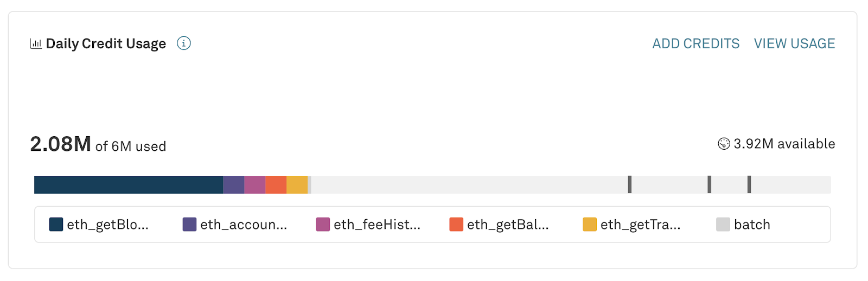Click the gray batch legend swatch
The height and width of the screenshot is (281, 868).
click(x=723, y=225)
